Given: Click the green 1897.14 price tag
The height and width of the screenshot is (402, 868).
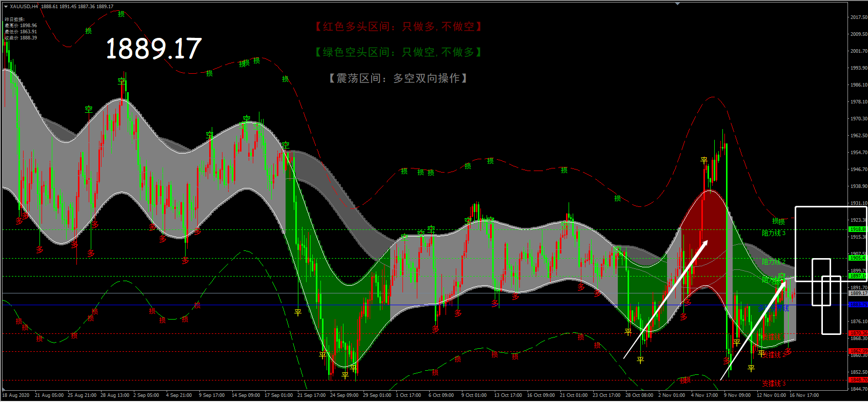Looking at the screenshot, I should pyautogui.click(x=858, y=276).
